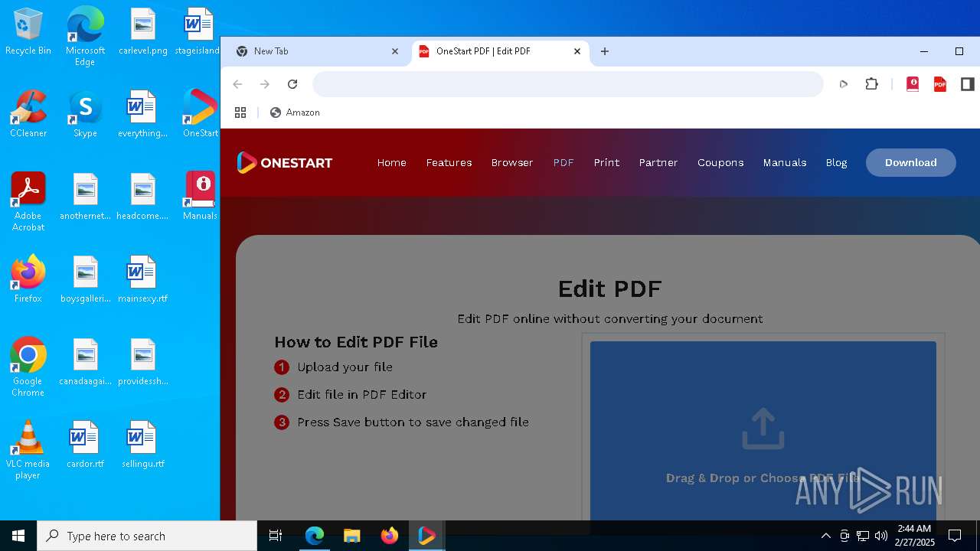Show hidden system tray icons
The width and height of the screenshot is (980, 551).
coord(825,536)
